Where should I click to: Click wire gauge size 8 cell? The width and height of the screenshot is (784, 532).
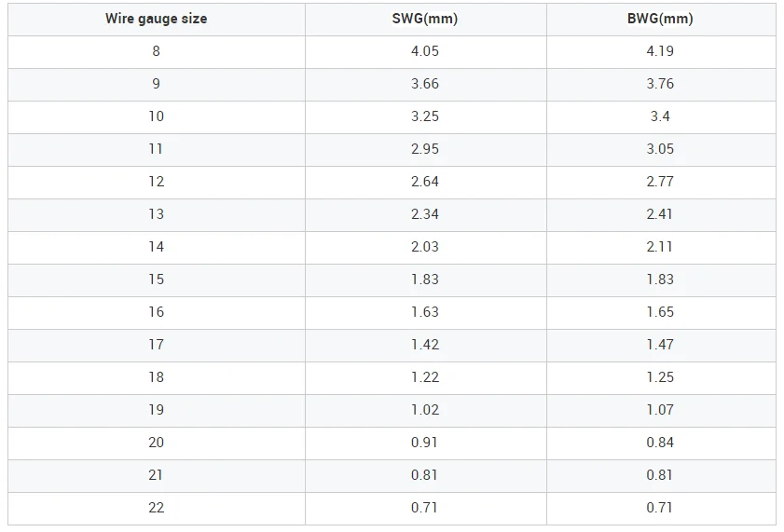coord(156,51)
